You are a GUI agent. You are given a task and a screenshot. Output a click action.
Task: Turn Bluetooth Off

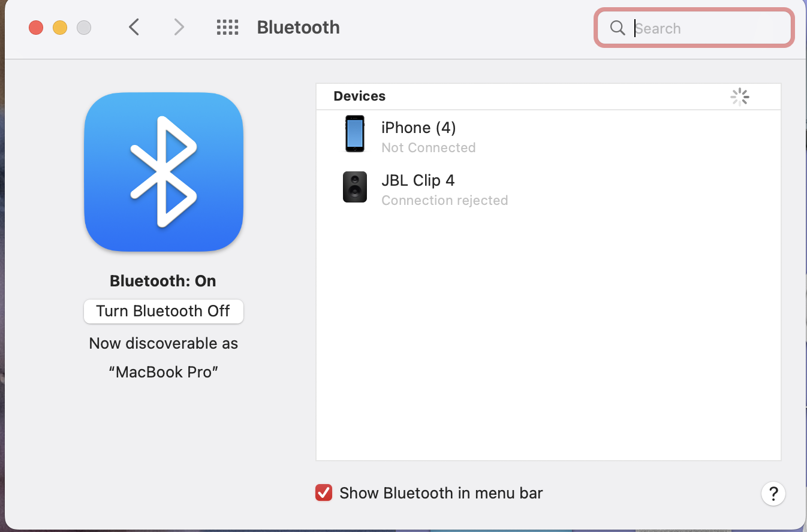pyautogui.click(x=164, y=312)
